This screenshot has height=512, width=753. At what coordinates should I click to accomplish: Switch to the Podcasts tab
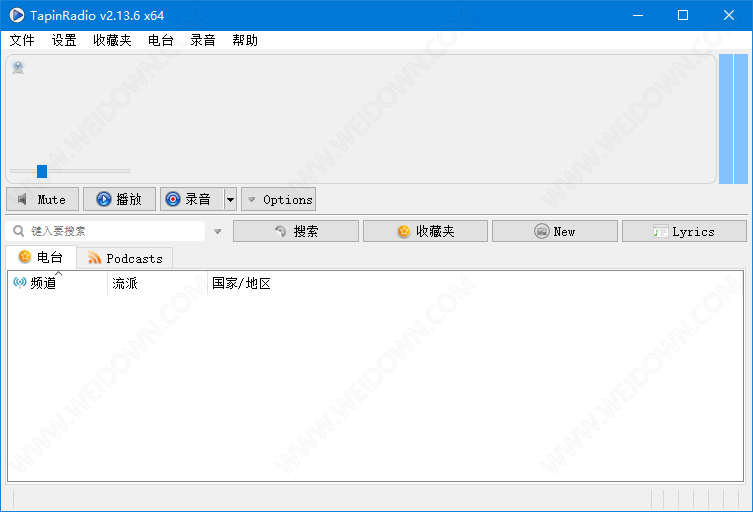(125, 258)
